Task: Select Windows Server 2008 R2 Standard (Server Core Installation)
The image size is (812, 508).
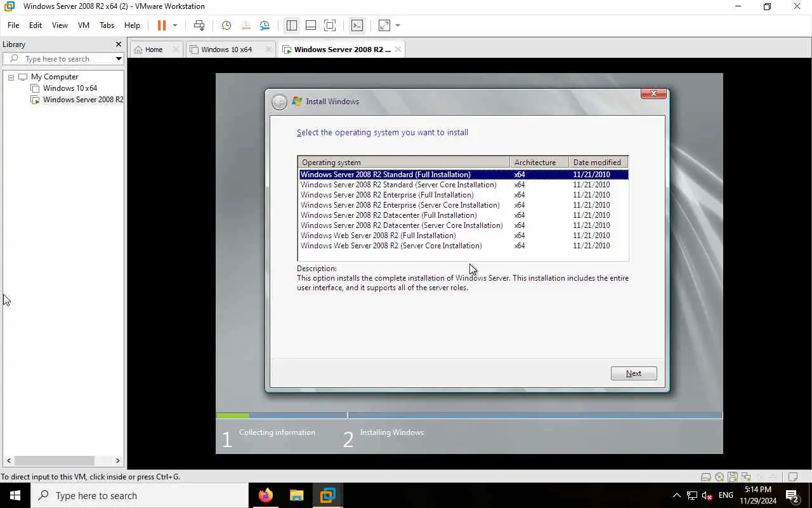Action: (x=463, y=185)
